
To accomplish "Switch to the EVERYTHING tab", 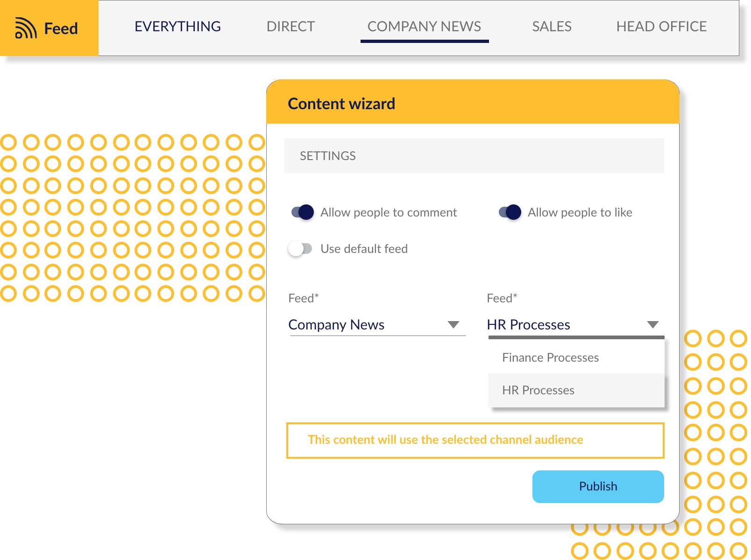I will click(177, 27).
